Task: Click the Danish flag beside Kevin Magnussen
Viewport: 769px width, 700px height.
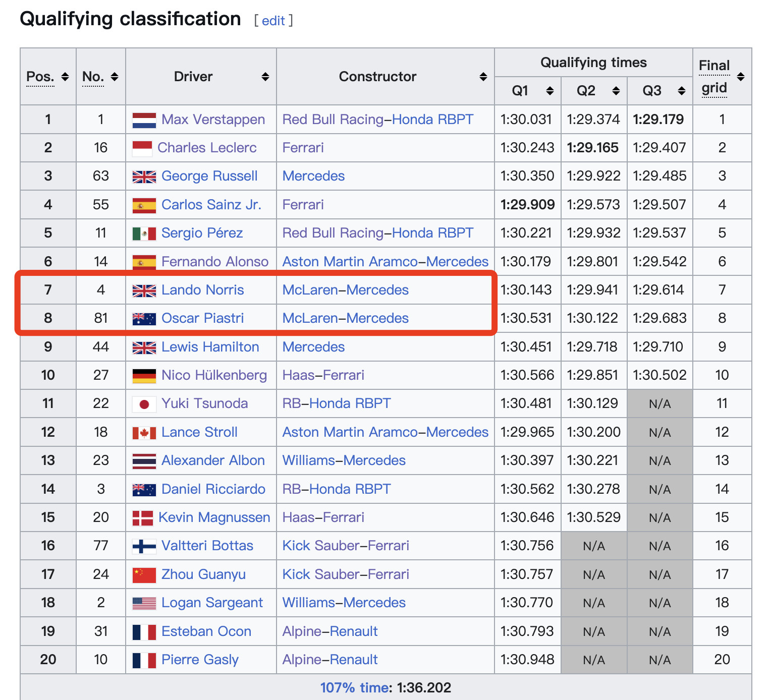Action: pyautogui.click(x=142, y=518)
